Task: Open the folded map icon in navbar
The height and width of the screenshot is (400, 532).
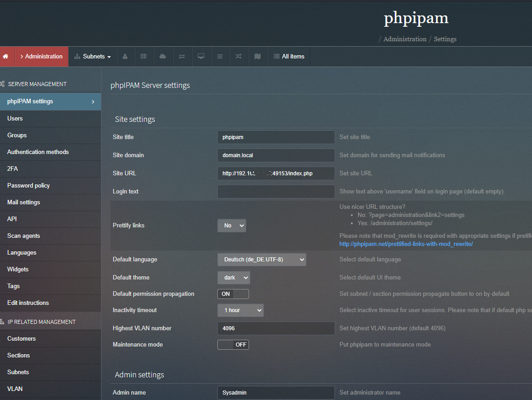Action: [x=258, y=56]
